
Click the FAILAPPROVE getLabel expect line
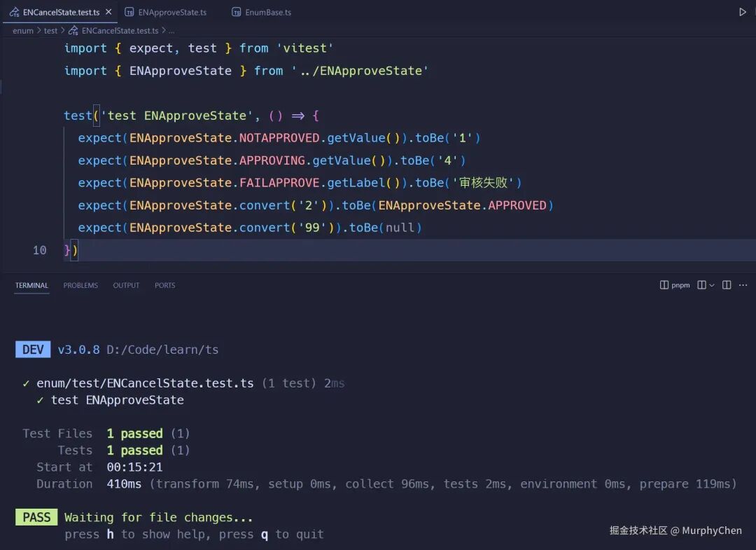point(300,183)
